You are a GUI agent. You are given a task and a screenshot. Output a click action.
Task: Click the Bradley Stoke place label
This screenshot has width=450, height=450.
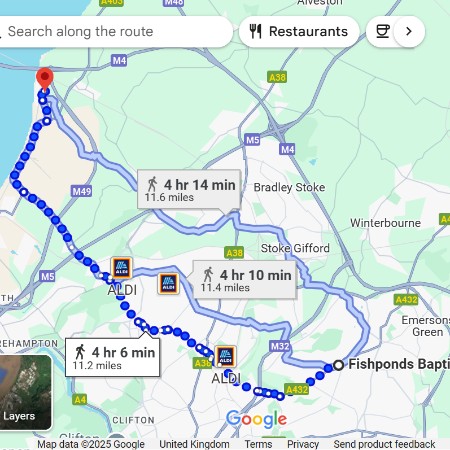(289, 187)
